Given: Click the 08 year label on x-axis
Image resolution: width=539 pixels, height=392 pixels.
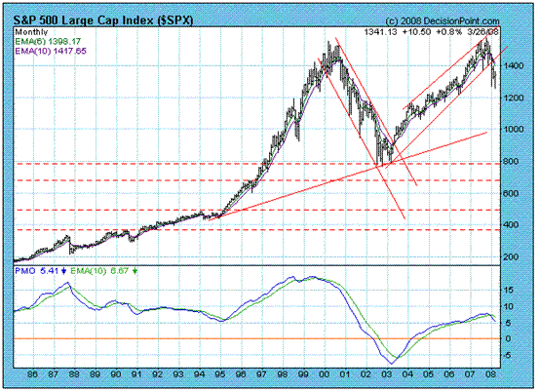Looking at the screenshot, I should [x=491, y=374].
